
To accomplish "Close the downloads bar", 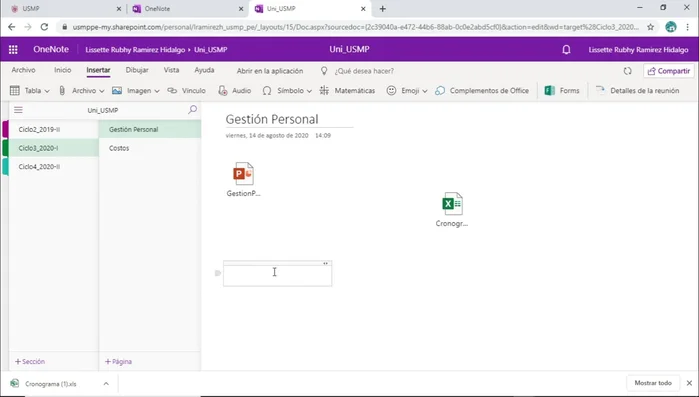I will pyautogui.click(x=689, y=383).
